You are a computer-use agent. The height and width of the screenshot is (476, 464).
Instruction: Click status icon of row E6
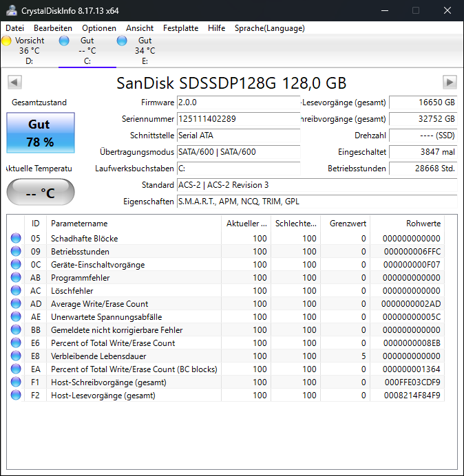(16, 343)
